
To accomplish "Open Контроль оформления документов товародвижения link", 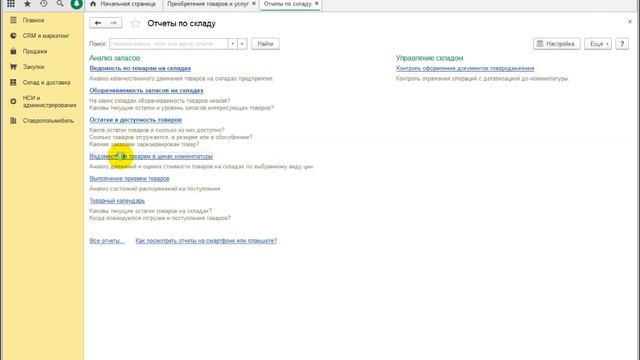I will 465,68.
